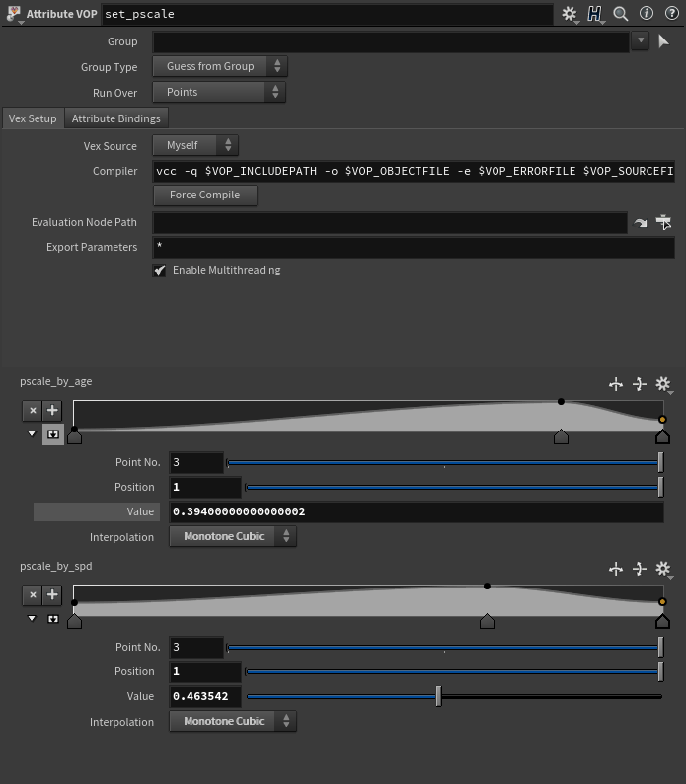Adjust pscale_by_spd Value slider handle

pos(438,696)
